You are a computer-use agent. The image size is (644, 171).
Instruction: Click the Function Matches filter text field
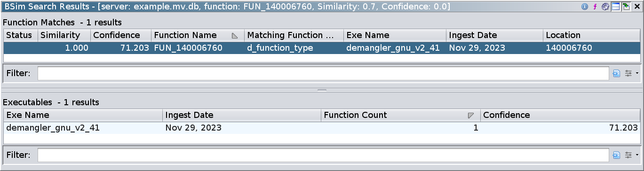tap(324, 73)
